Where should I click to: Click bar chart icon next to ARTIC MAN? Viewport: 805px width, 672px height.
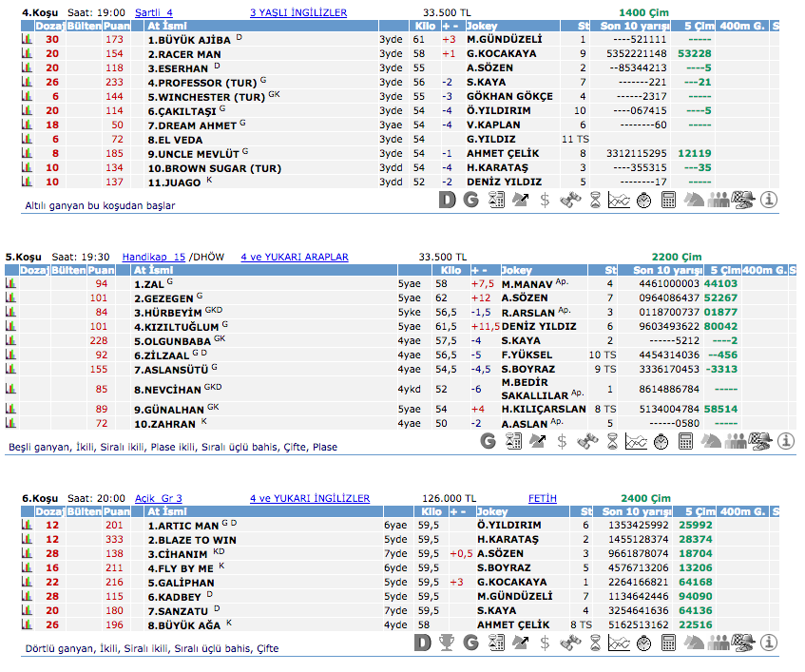coord(27,525)
